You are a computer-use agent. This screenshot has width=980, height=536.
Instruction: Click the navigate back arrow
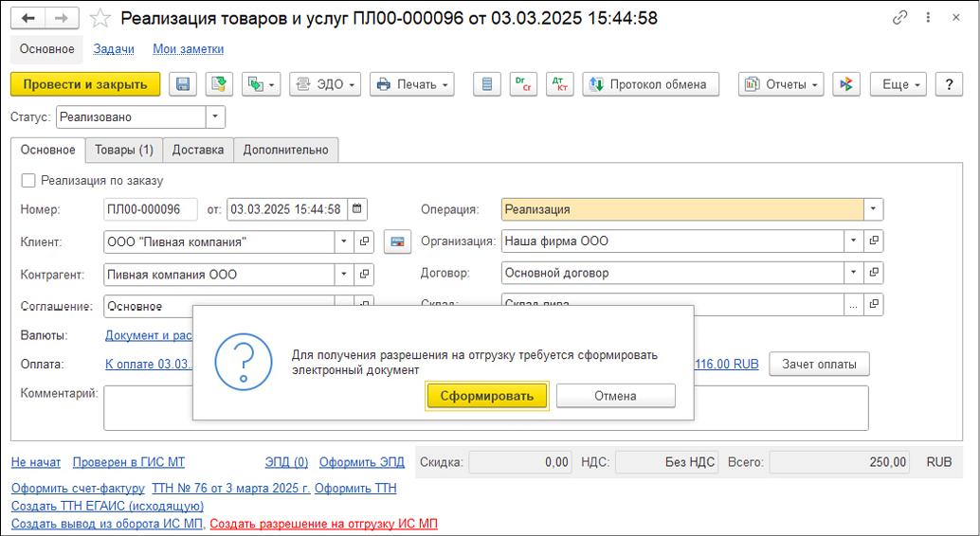(x=29, y=19)
